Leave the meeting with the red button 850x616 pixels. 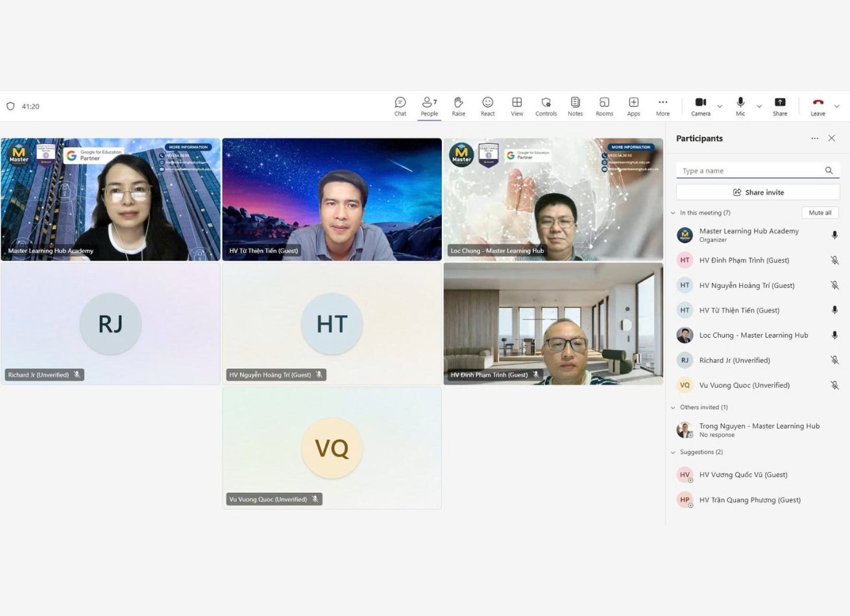(x=818, y=106)
